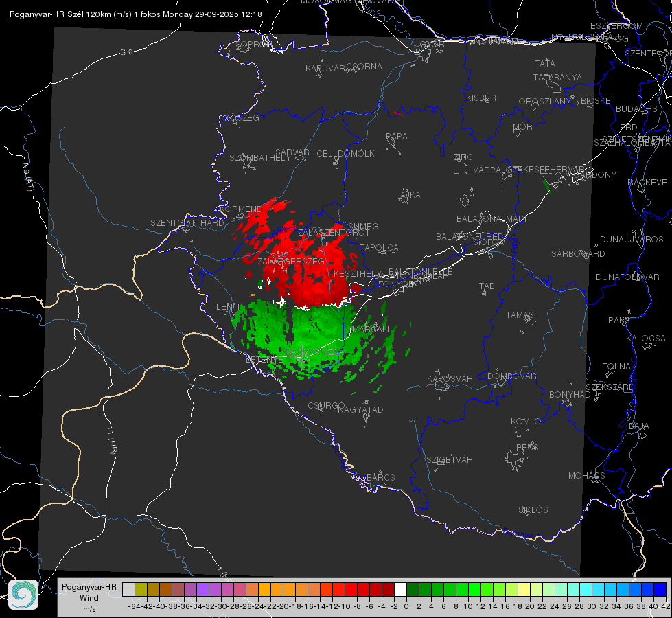Image resolution: width=672 pixels, height=618 pixels.
Task: Click the grey first swatch of the wind legend
Action: point(128,589)
